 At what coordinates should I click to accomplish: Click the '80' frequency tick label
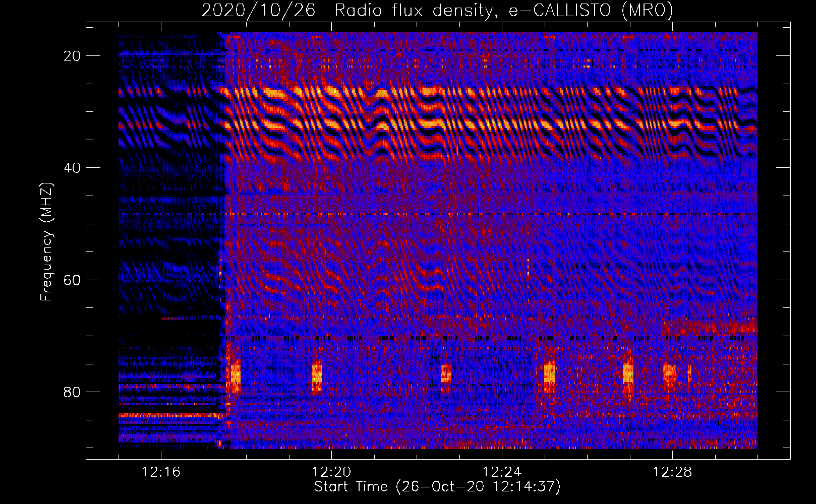[x=72, y=392]
